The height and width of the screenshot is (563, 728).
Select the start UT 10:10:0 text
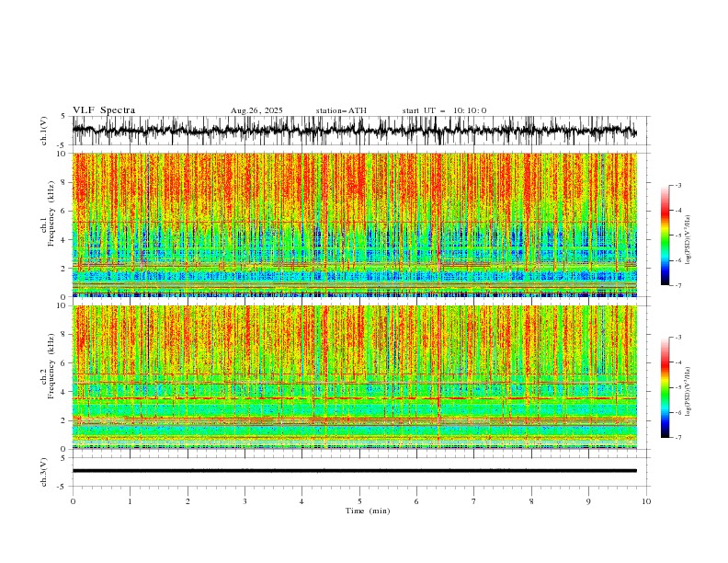444,110
